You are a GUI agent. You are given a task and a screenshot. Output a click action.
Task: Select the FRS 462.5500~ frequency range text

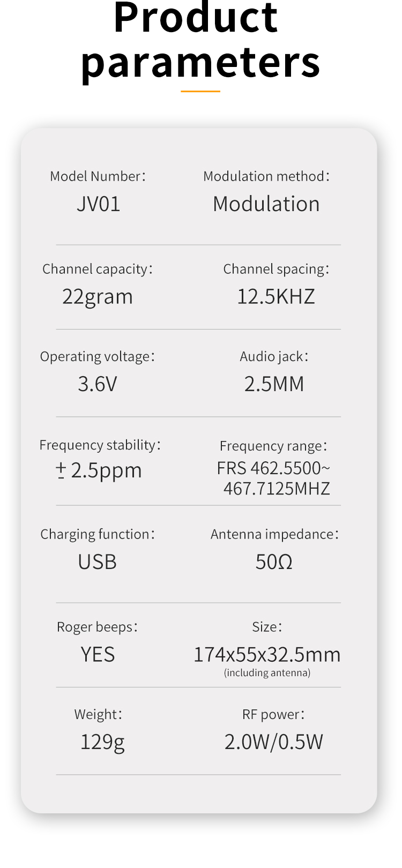coord(273,468)
